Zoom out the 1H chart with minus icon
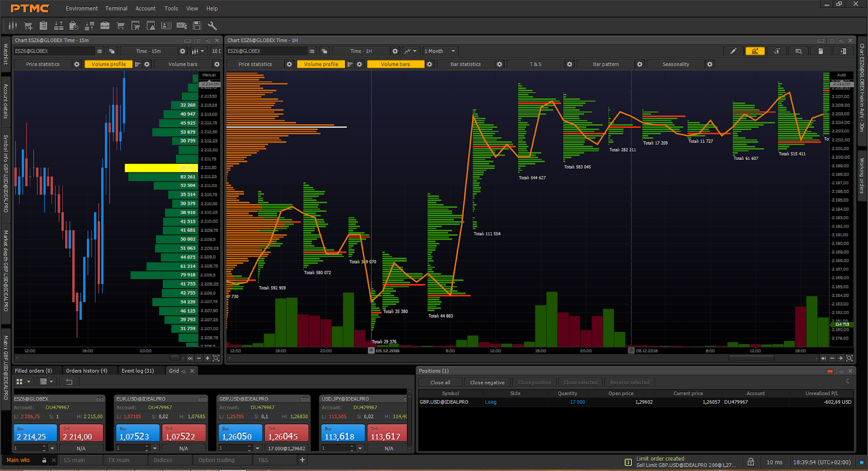 click(x=832, y=358)
